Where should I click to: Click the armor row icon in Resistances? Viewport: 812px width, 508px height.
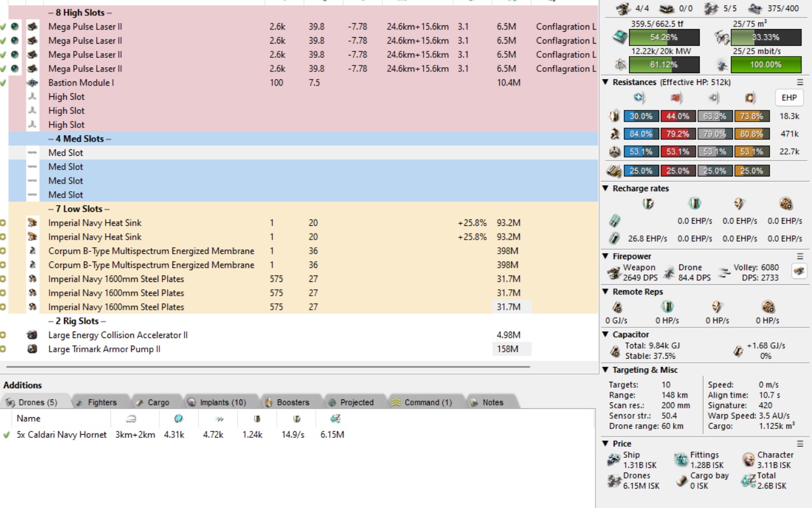click(614, 134)
